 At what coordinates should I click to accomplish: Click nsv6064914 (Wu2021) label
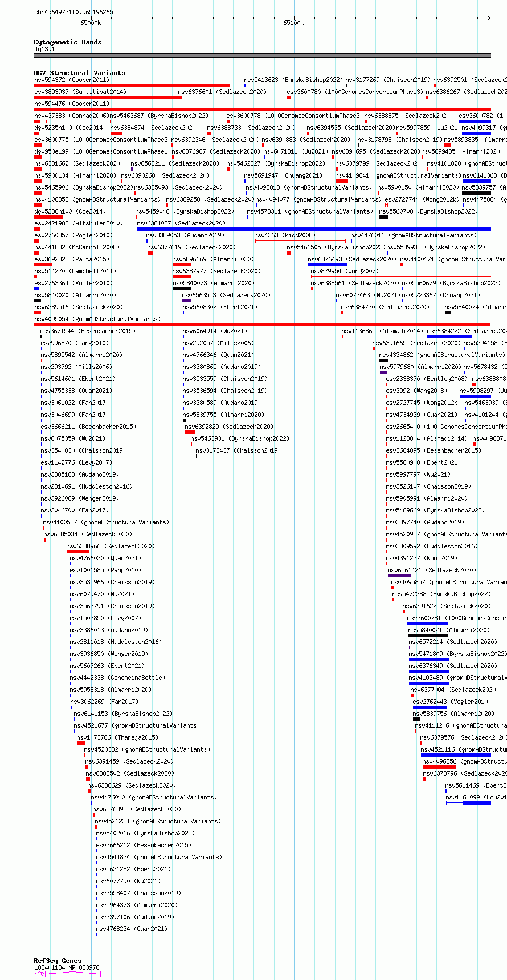215,331
